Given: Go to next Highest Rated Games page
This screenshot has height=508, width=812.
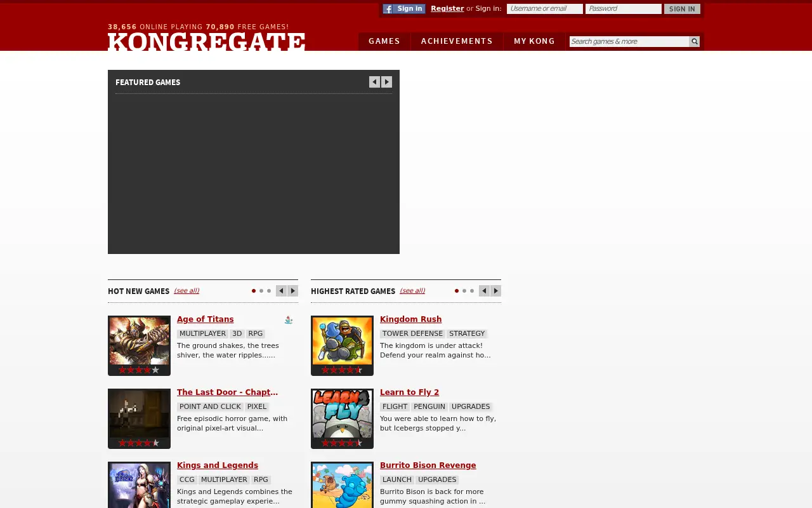Looking at the screenshot, I should (x=496, y=291).
